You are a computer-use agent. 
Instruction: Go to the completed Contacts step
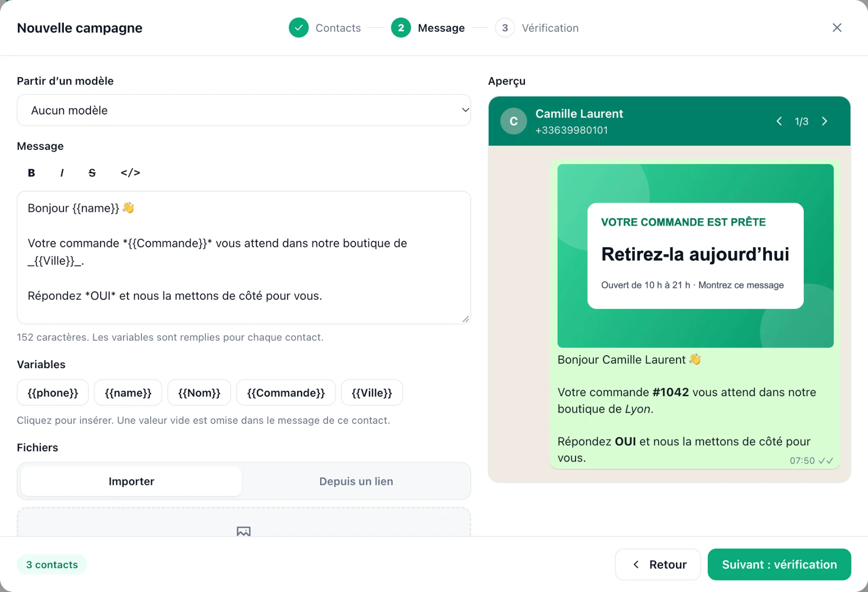(325, 28)
